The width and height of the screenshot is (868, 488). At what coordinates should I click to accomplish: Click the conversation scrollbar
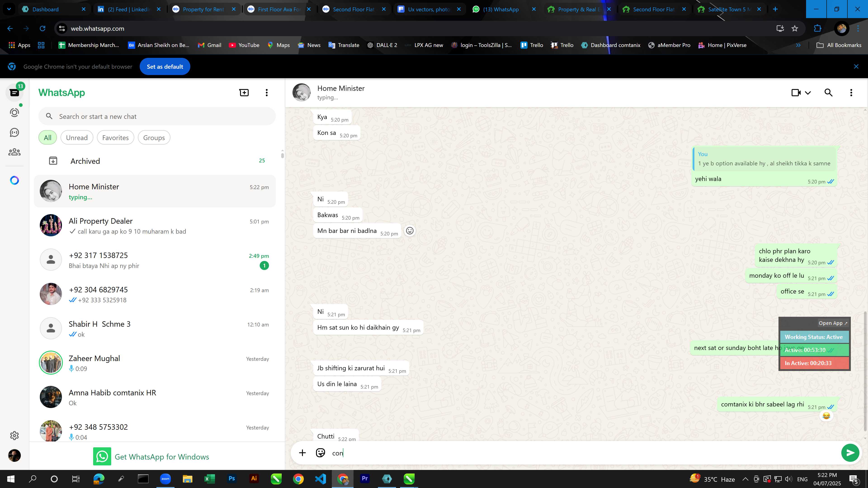[865, 371]
